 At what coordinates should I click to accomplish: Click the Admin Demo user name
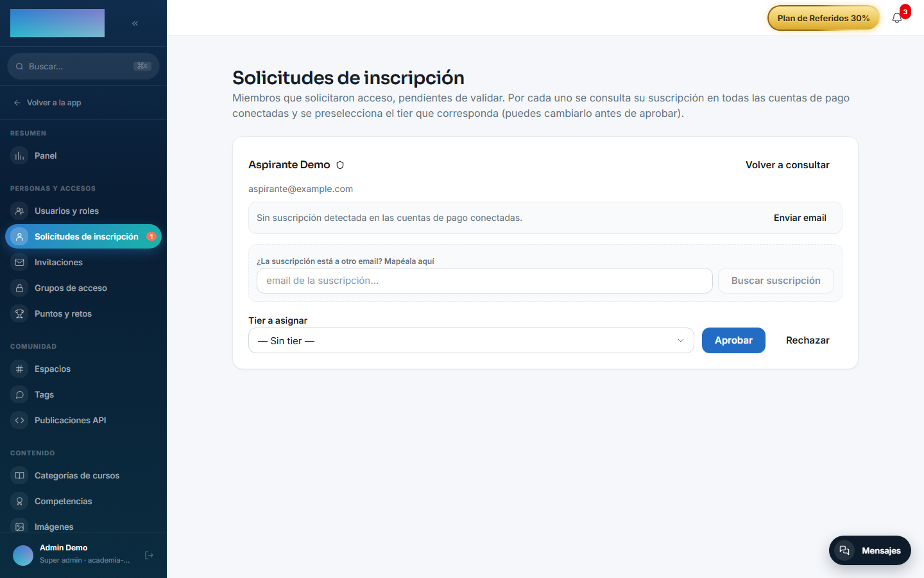[x=64, y=548]
